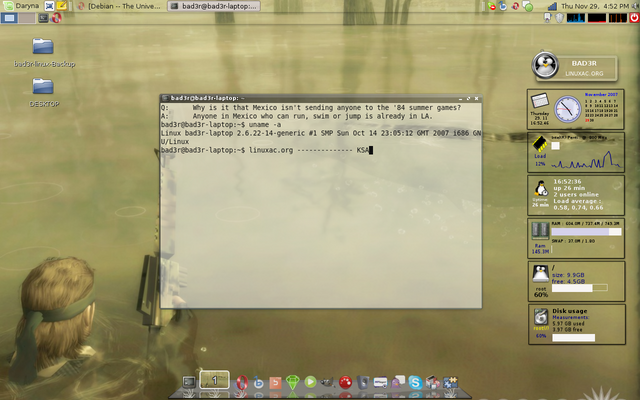This screenshot has height=400, width=640.
Task: Click the root Tux icon showing 60%
Action: (x=541, y=274)
